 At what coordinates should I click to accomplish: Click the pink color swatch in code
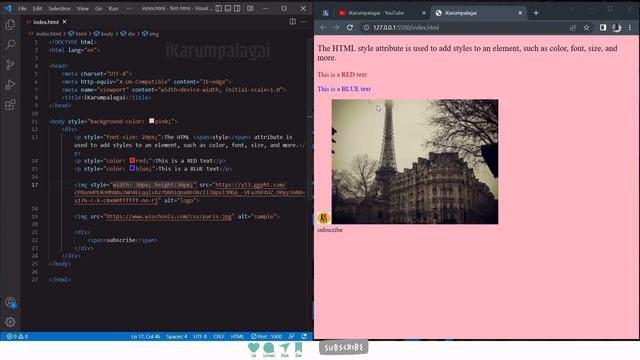tap(151, 121)
